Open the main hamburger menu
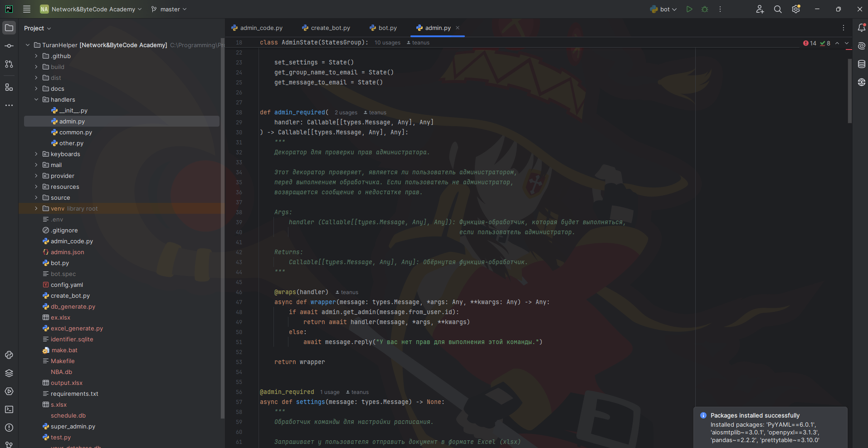Image resolution: width=868 pixels, height=448 pixels. [27, 9]
